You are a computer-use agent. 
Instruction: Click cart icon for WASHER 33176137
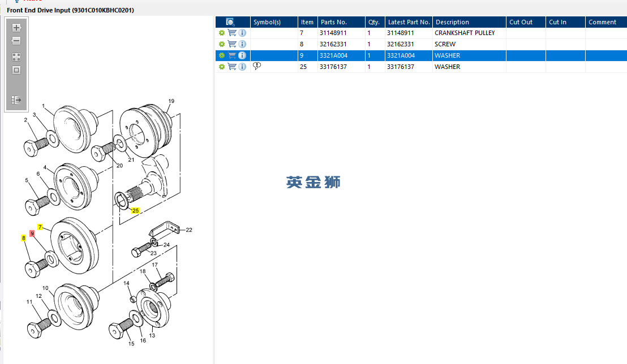point(232,67)
